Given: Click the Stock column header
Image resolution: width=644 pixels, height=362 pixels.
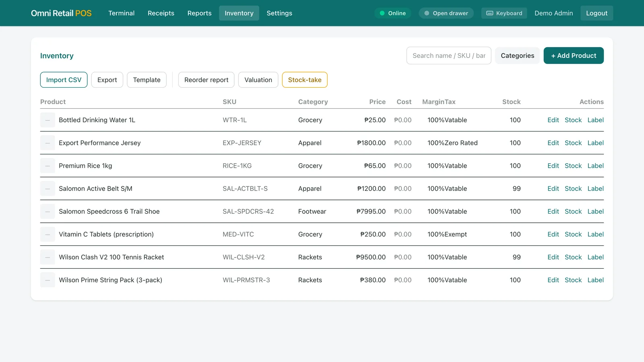Looking at the screenshot, I should 512,102.
